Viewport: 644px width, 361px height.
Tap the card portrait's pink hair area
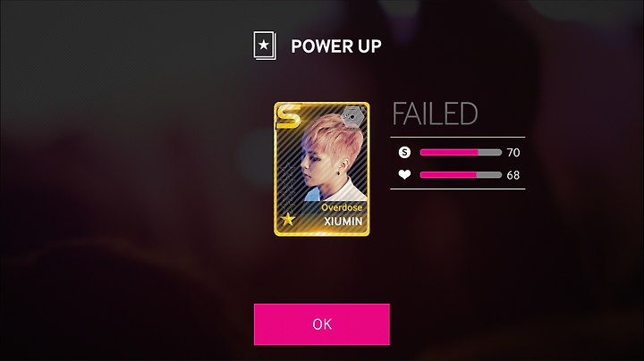[x=333, y=133]
